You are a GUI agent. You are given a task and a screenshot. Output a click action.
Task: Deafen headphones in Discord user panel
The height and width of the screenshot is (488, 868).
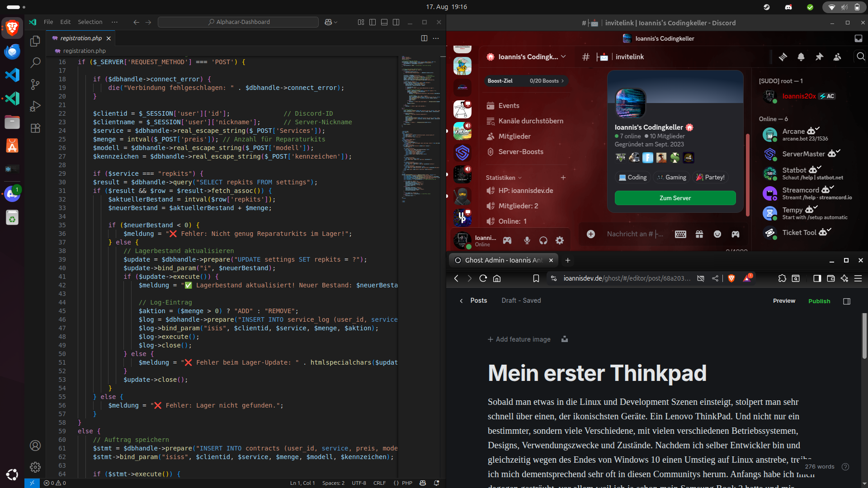[x=543, y=240]
